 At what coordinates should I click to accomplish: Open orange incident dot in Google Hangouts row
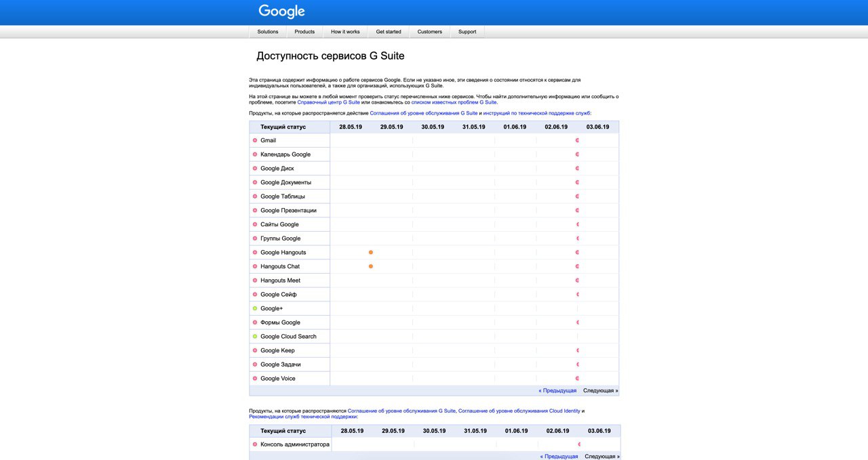pos(371,252)
